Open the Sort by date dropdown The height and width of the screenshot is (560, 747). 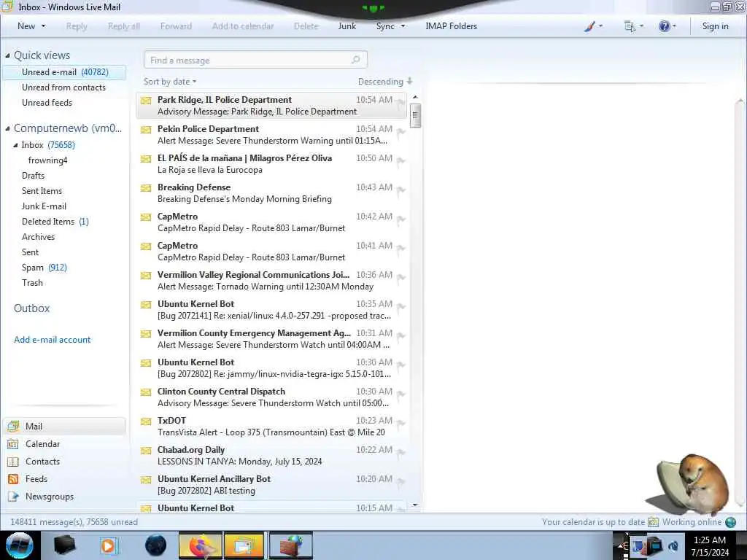point(170,82)
